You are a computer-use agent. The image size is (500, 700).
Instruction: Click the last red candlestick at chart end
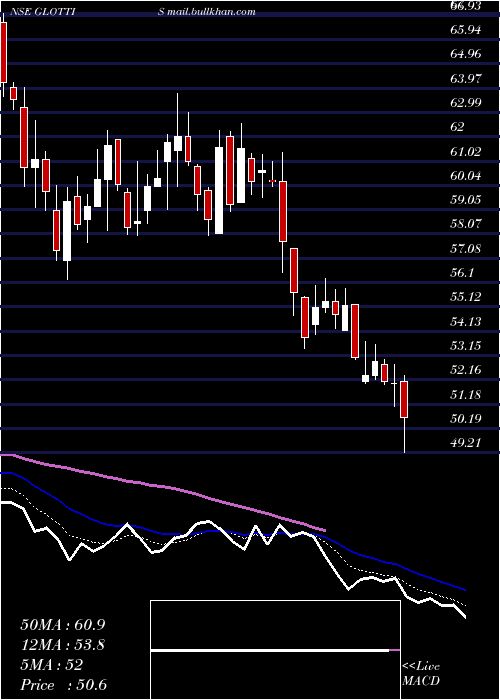(x=404, y=399)
